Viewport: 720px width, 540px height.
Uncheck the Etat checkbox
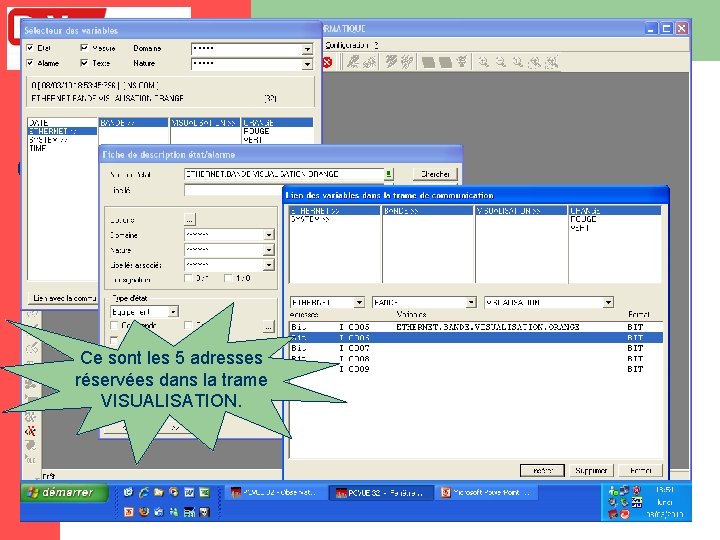tap(30, 48)
